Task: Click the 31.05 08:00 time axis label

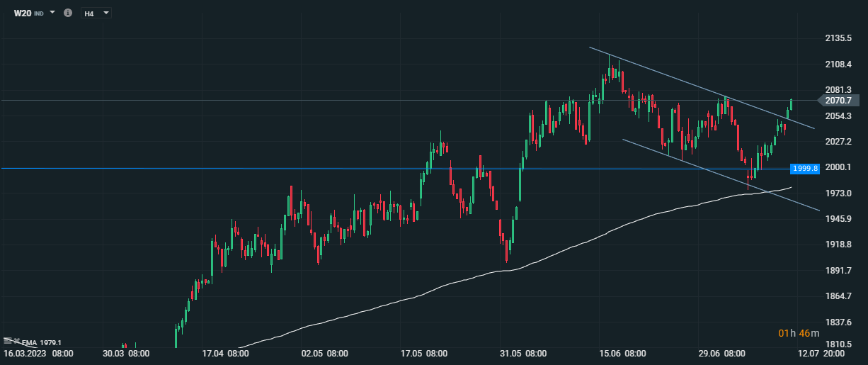Action: click(523, 352)
